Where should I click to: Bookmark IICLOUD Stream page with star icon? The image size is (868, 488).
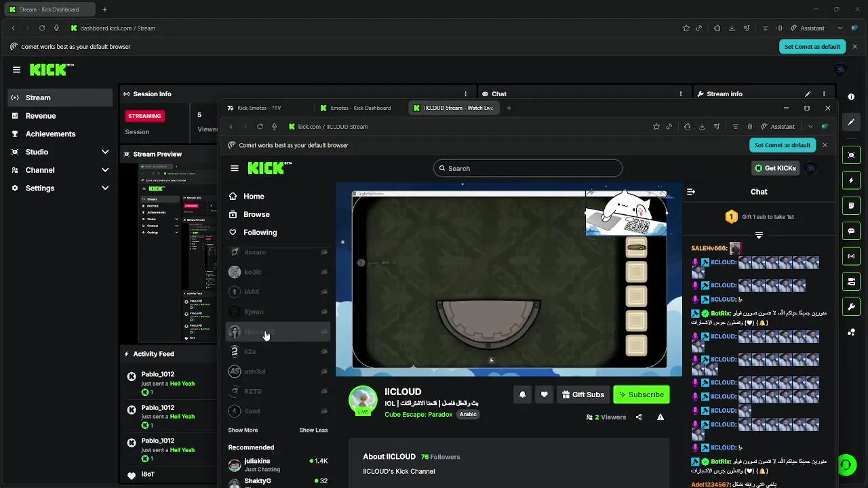(656, 127)
